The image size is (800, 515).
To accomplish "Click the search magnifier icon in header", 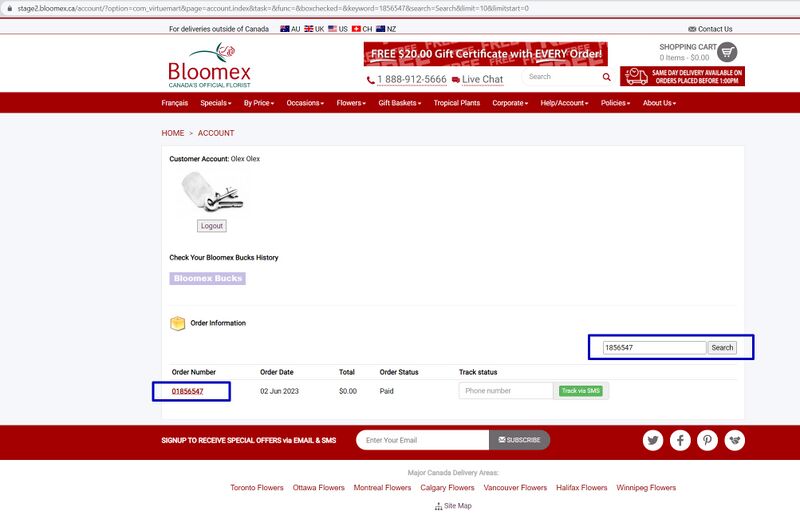I will tap(606, 77).
